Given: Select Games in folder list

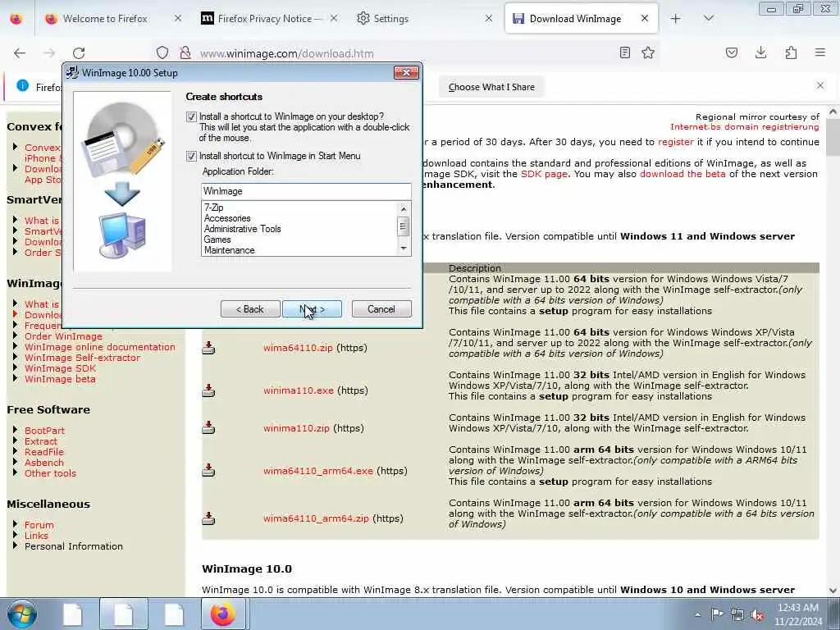Looking at the screenshot, I should 217,240.
